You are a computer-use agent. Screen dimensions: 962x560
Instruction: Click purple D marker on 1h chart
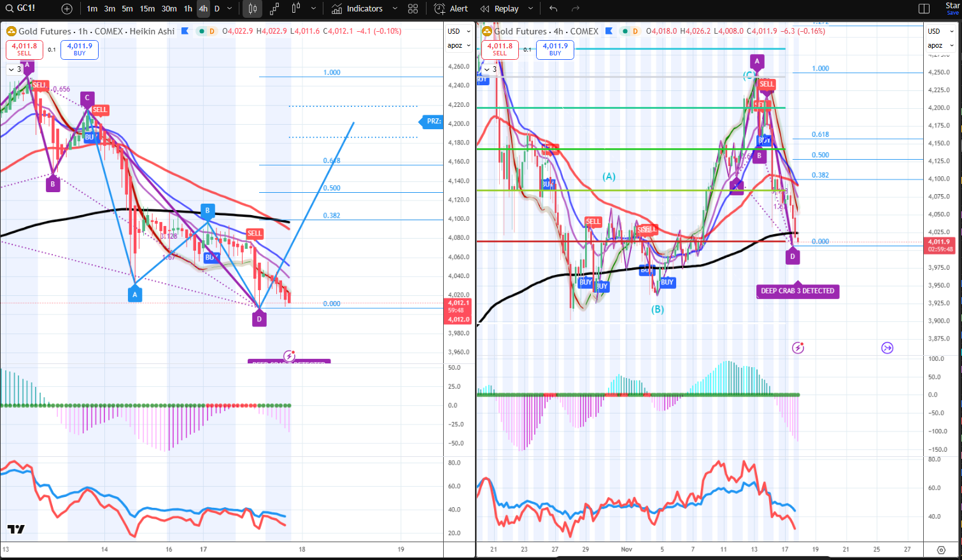coord(259,319)
